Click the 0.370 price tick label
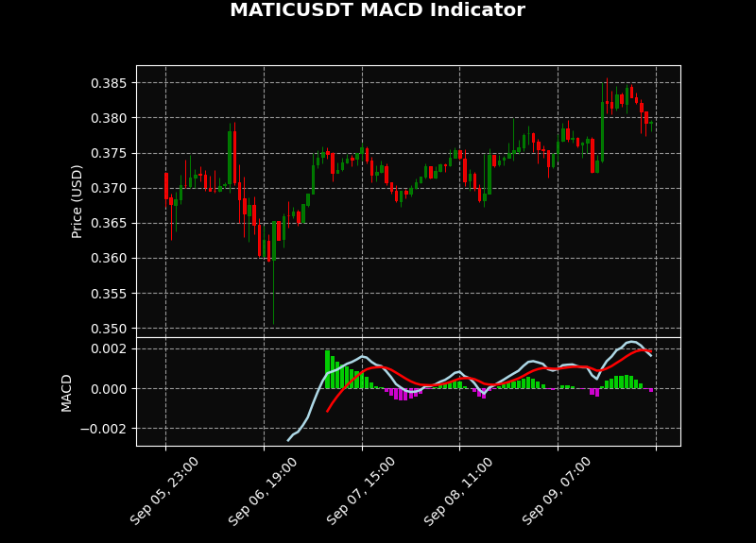 109,188
